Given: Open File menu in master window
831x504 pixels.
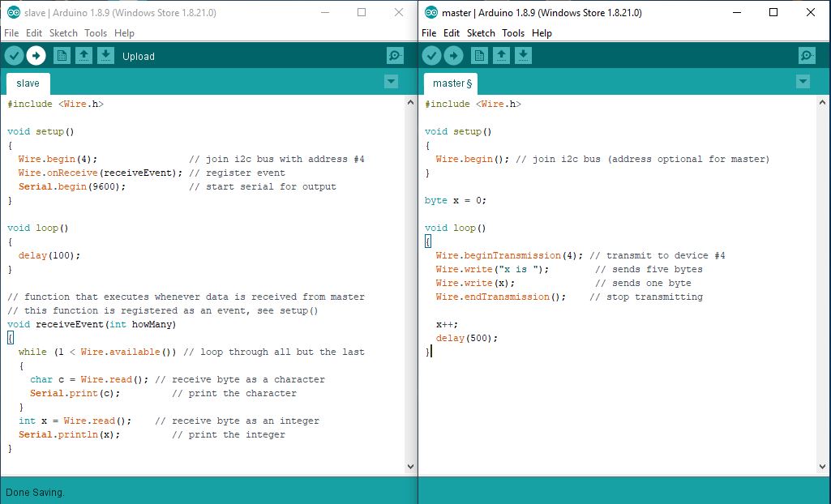Looking at the screenshot, I should (x=429, y=33).
